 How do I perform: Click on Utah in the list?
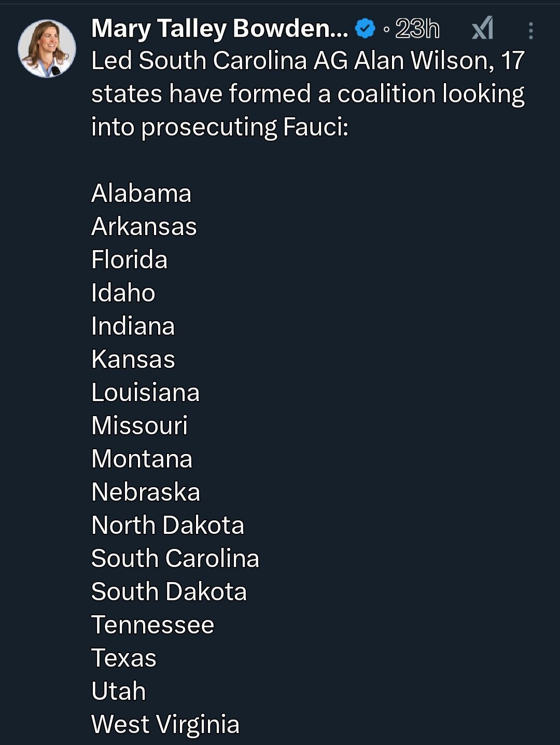(x=119, y=692)
